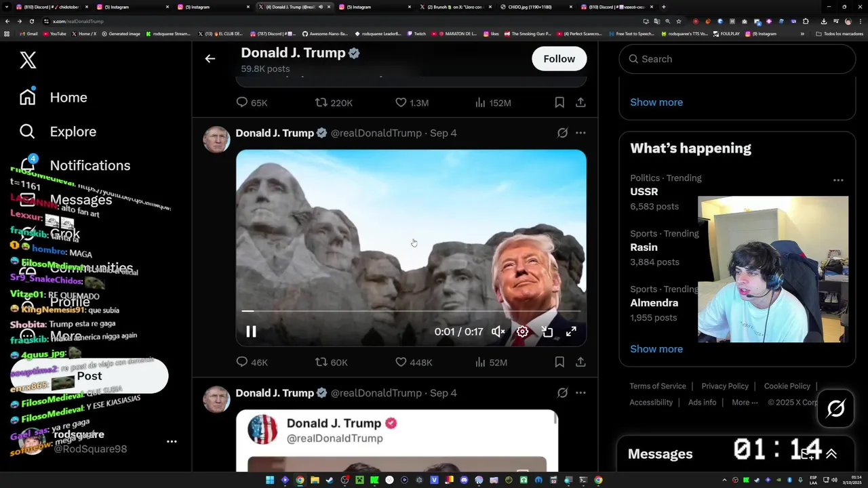868x488 pixels.
Task: Expand the Messages drawer chevron
Action: pos(831,454)
